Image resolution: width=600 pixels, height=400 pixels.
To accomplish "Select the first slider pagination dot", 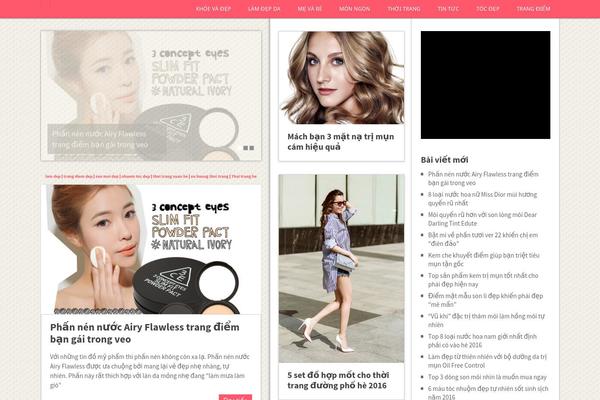I will 246,148.
